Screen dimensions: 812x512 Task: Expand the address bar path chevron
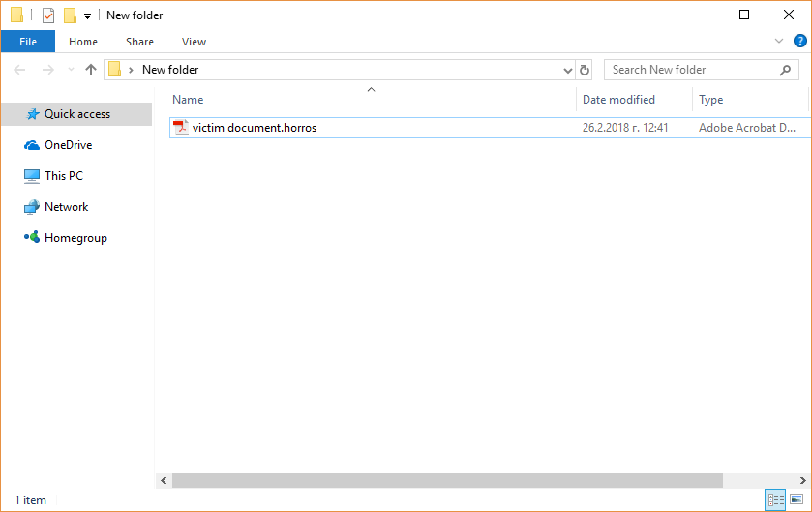(131, 70)
